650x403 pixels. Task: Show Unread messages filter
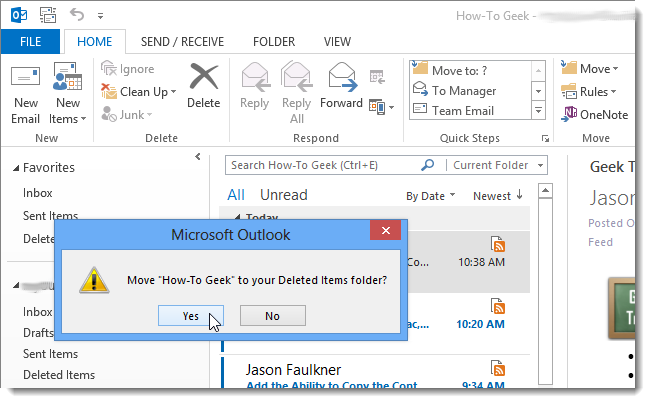pyautogui.click(x=284, y=195)
